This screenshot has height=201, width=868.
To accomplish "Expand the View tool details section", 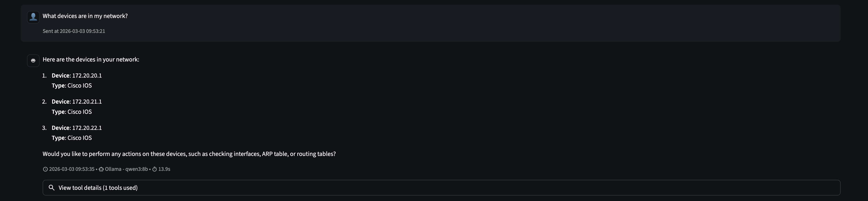I will pyautogui.click(x=98, y=187).
